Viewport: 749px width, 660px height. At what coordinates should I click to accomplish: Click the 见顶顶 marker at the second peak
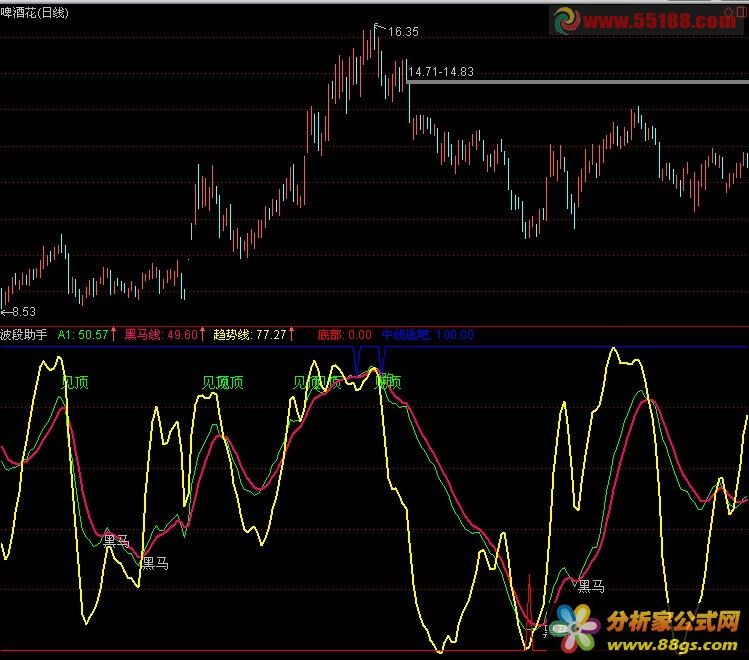223,382
